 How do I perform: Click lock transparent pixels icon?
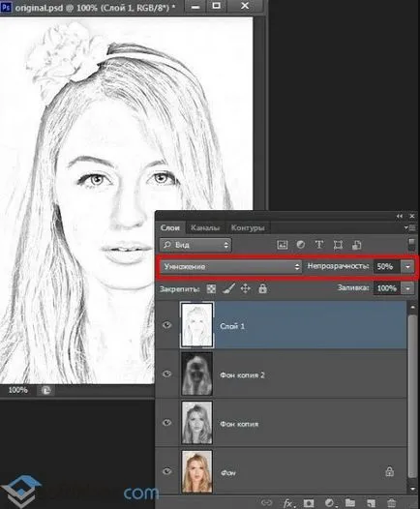click(211, 288)
